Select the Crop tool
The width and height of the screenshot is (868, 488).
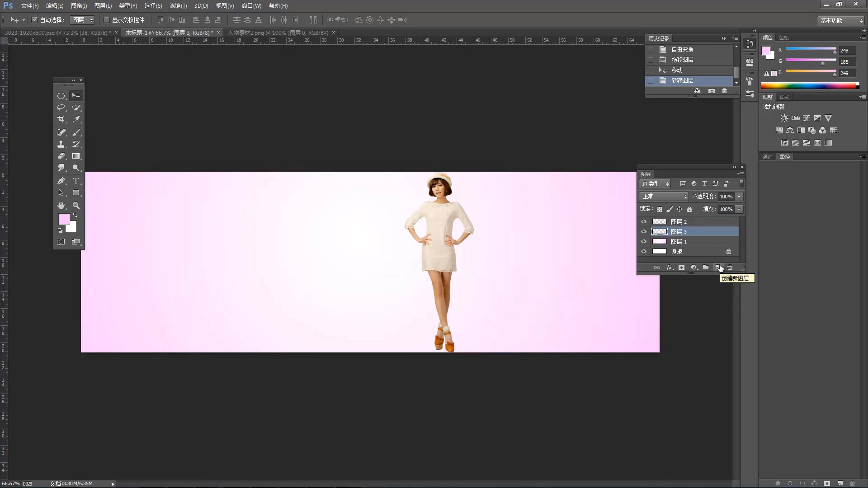61,119
